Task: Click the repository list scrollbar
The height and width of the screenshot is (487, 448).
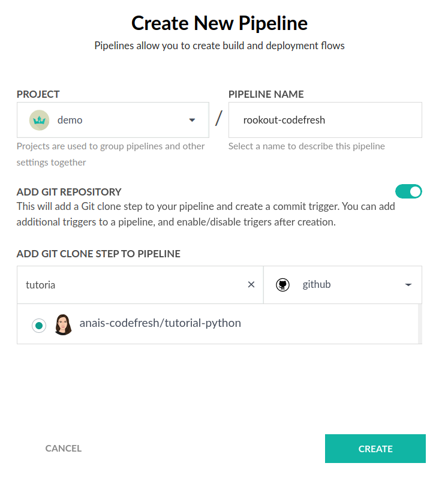Action: (x=419, y=324)
